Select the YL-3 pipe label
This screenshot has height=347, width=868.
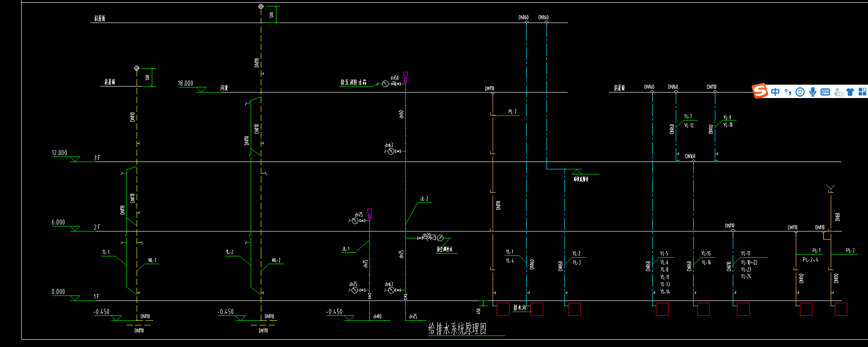click(x=577, y=263)
